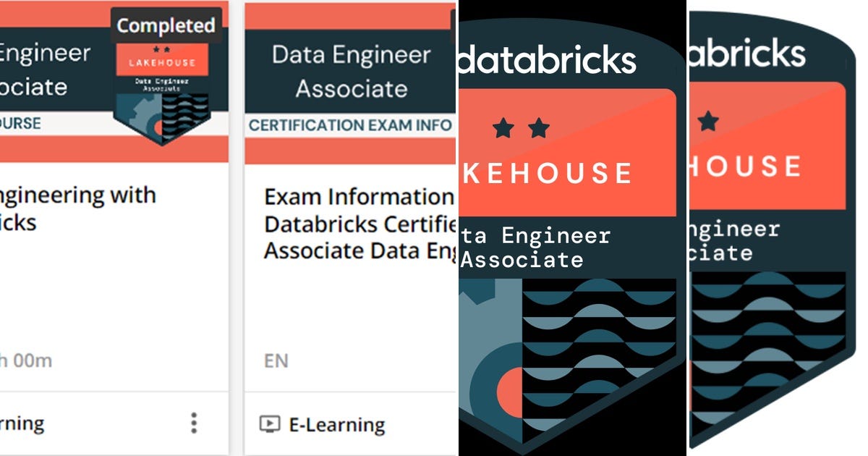
Task: Select the E-Learning label on exam card
Action: (336, 424)
